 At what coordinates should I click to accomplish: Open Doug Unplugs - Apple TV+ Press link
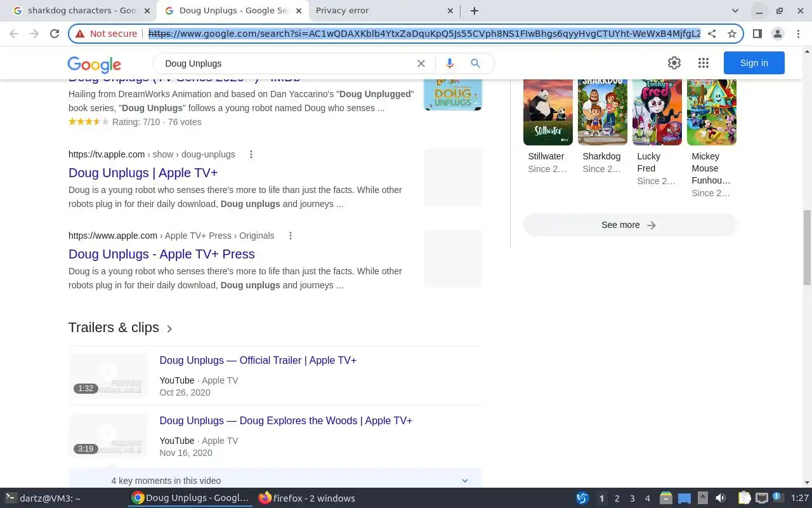[x=162, y=254]
